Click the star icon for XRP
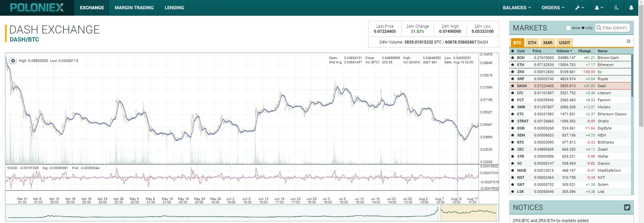 coord(513,79)
